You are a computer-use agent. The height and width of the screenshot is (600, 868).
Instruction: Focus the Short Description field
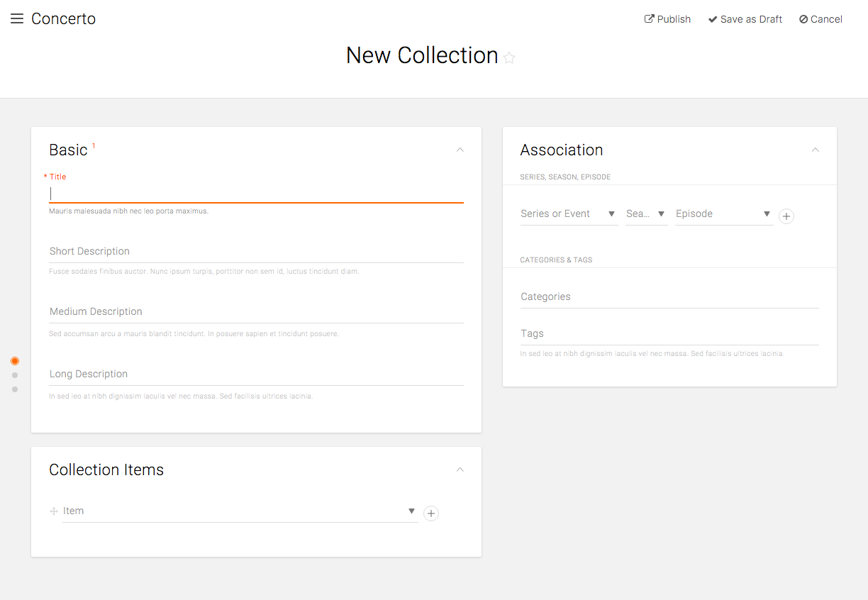click(256, 252)
